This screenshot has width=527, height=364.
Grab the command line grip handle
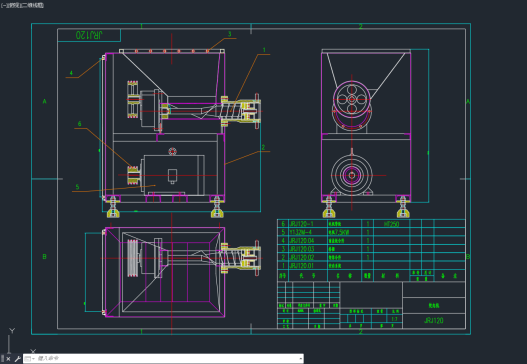pyautogui.click(x=2, y=359)
